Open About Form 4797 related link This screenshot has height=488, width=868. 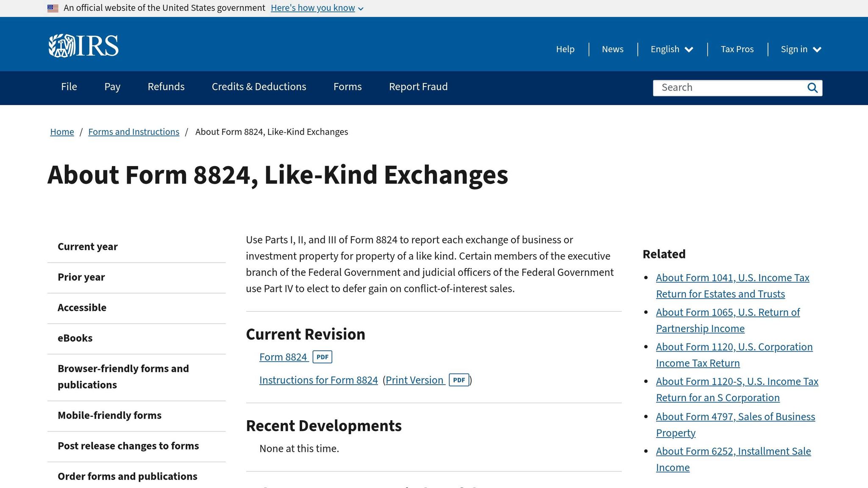[735, 425]
